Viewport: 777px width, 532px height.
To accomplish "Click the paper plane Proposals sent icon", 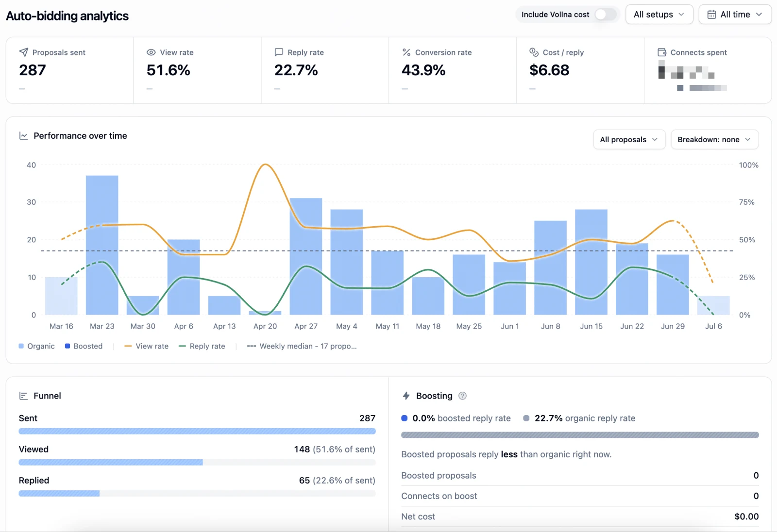I will tap(23, 52).
